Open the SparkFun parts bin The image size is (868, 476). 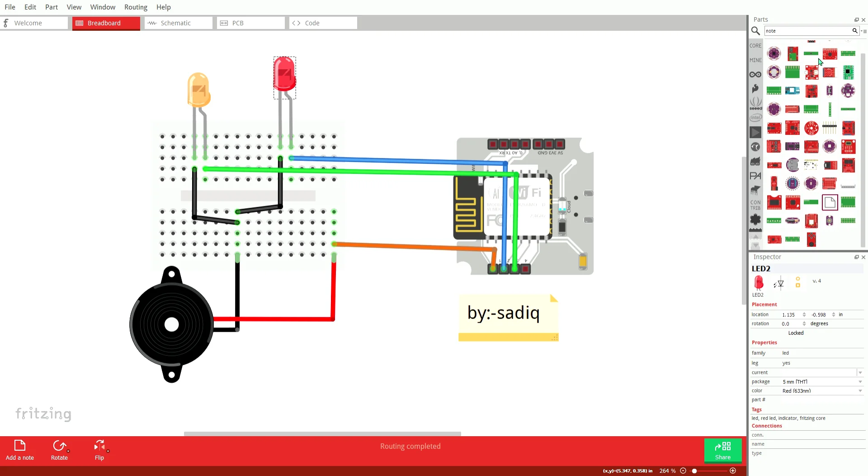(755, 89)
